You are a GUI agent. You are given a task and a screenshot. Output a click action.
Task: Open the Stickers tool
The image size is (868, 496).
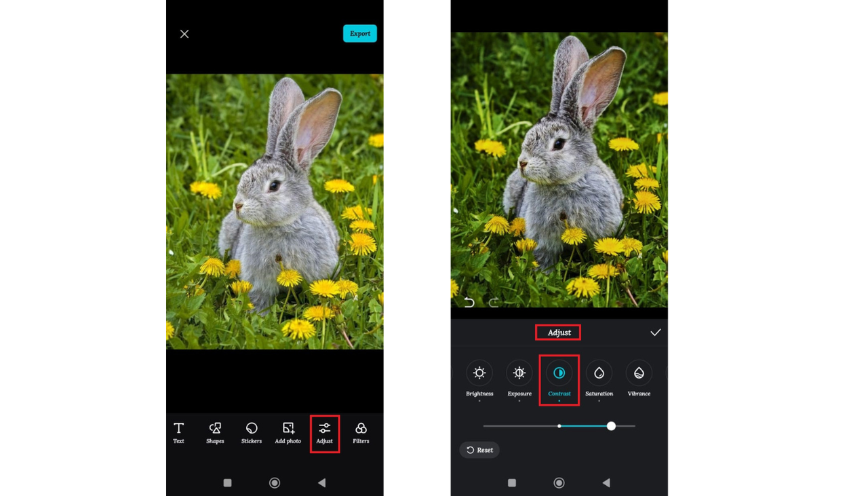pyautogui.click(x=252, y=433)
